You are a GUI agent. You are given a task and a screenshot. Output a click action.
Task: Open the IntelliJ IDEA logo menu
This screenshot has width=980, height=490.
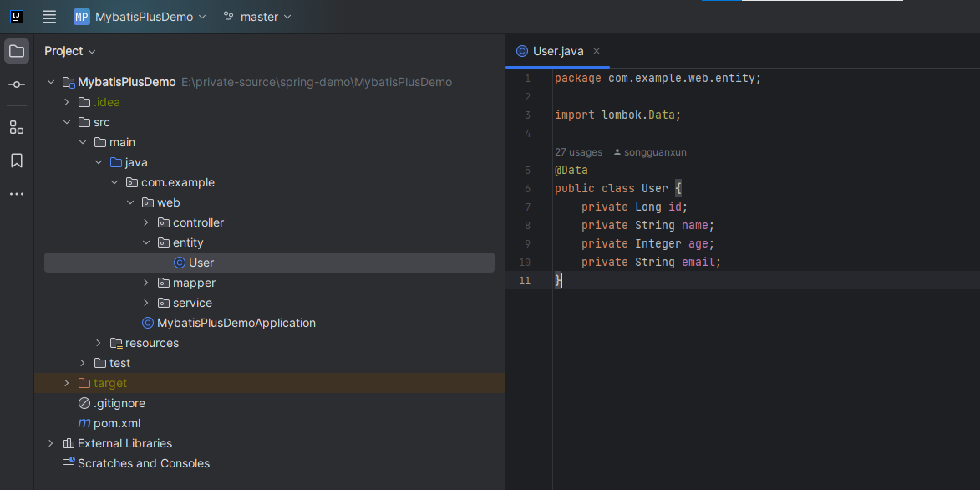coord(17,17)
